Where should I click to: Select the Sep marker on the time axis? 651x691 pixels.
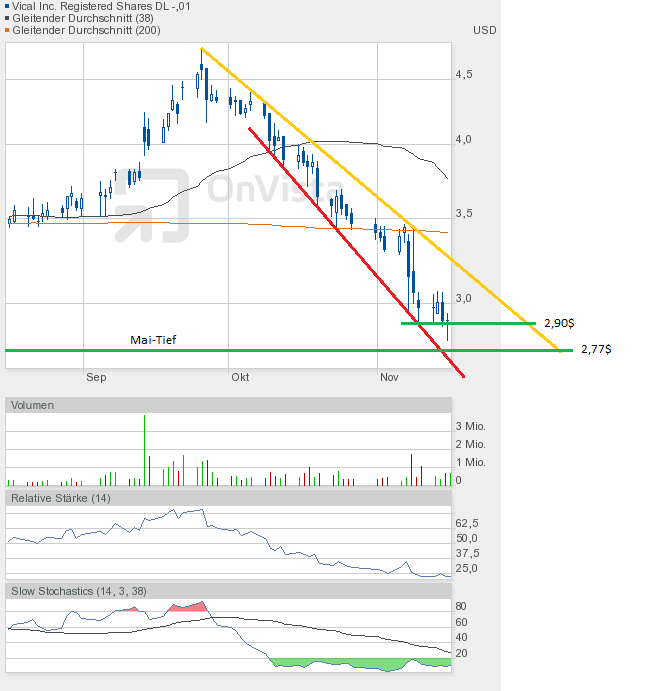[96, 377]
